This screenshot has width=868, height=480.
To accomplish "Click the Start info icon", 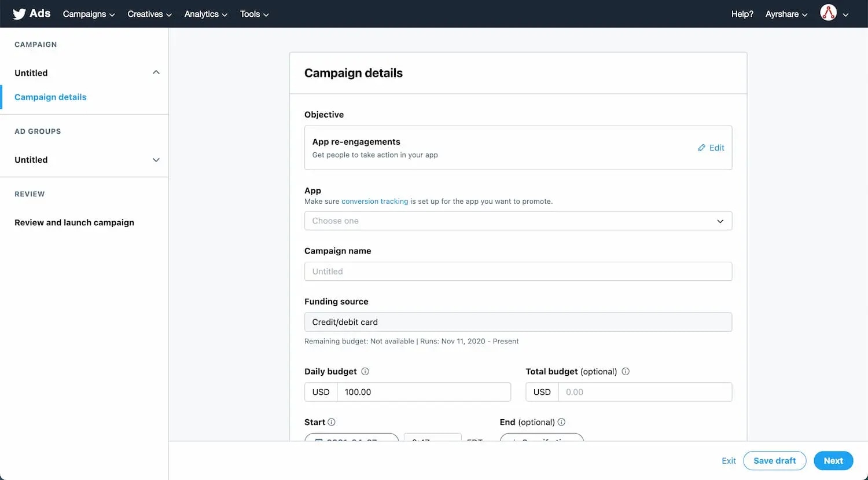I will 332,422.
